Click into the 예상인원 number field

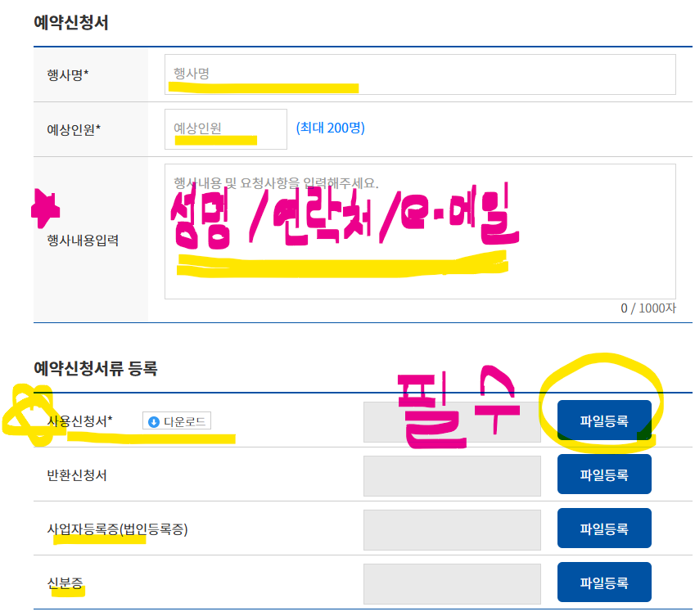226,129
